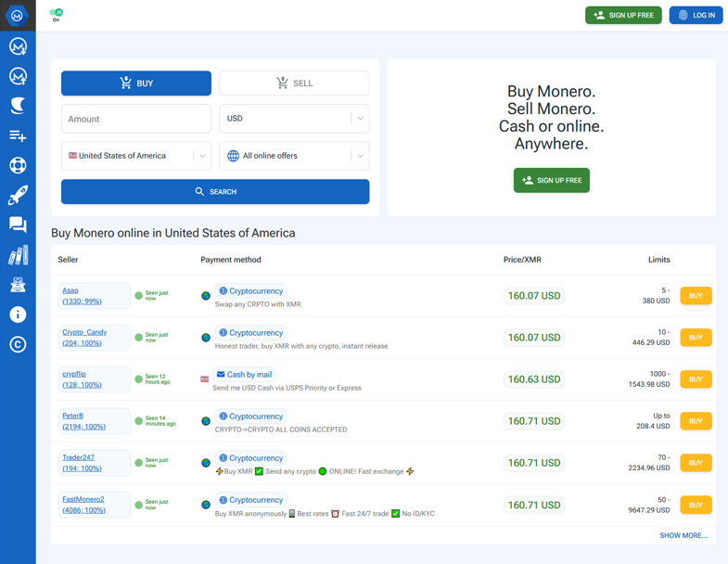Click the Seller column header
This screenshot has height=564, width=728.
tap(68, 260)
